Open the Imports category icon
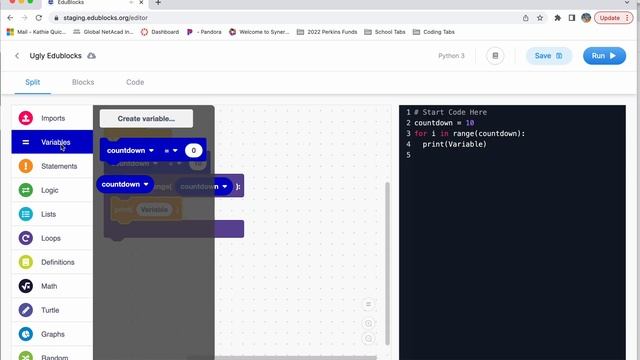Image resolution: width=640 pixels, height=360 pixels. click(x=26, y=118)
